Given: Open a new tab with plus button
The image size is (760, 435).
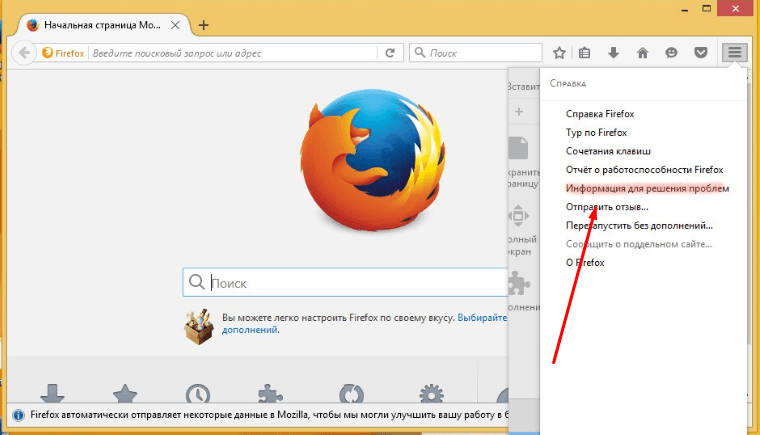Looking at the screenshot, I should click(x=204, y=25).
